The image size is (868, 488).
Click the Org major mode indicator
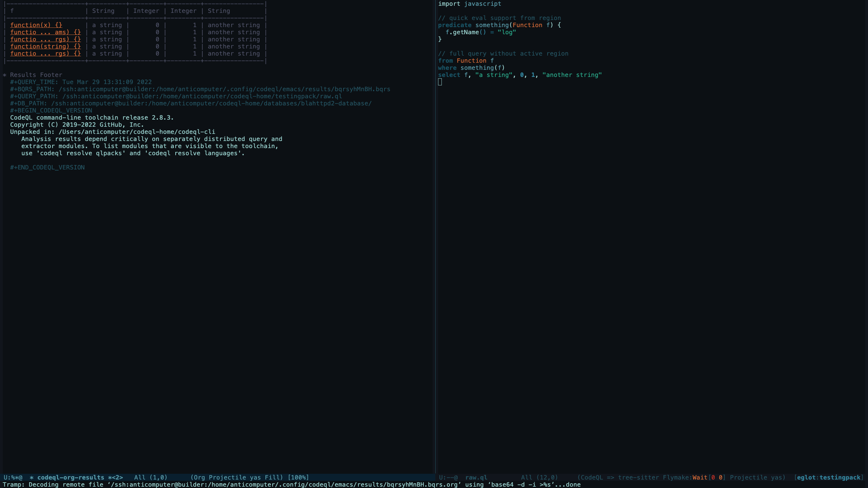point(199,477)
